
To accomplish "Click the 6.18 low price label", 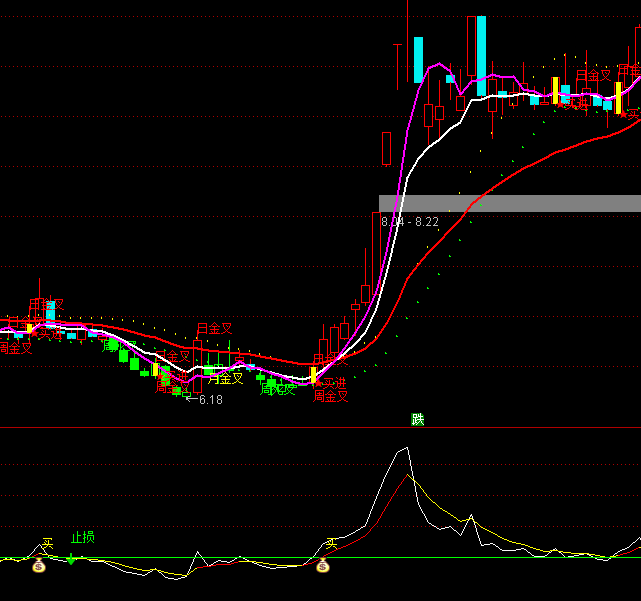I will [x=210, y=400].
